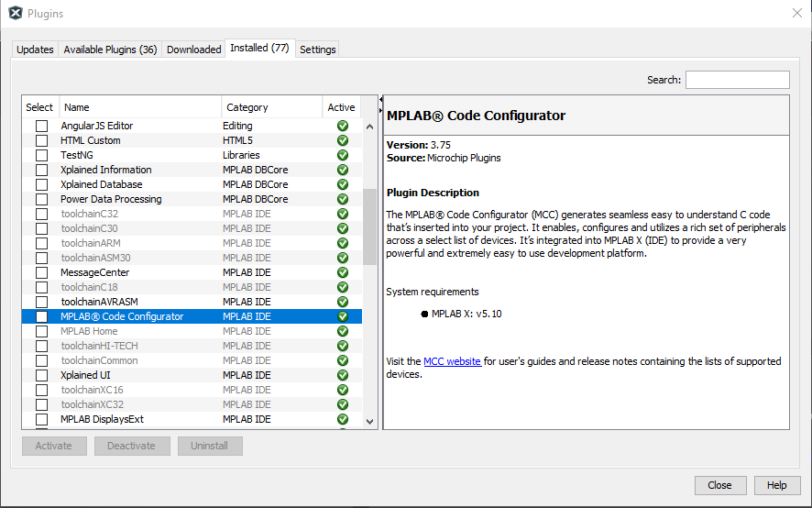Click the plugin list scroll down arrow
Image resolution: width=812 pixels, height=508 pixels.
[x=370, y=421]
